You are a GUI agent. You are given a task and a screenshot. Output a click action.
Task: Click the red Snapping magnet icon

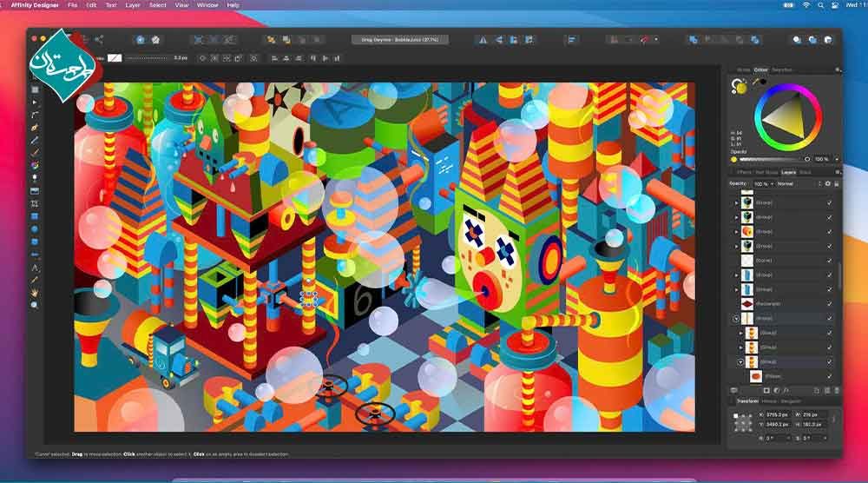(x=644, y=40)
